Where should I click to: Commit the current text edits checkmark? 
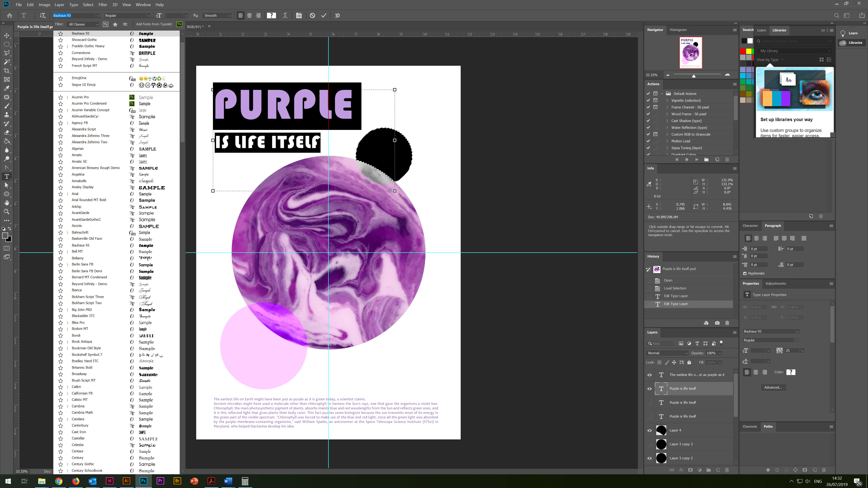click(x=323, y=16)
